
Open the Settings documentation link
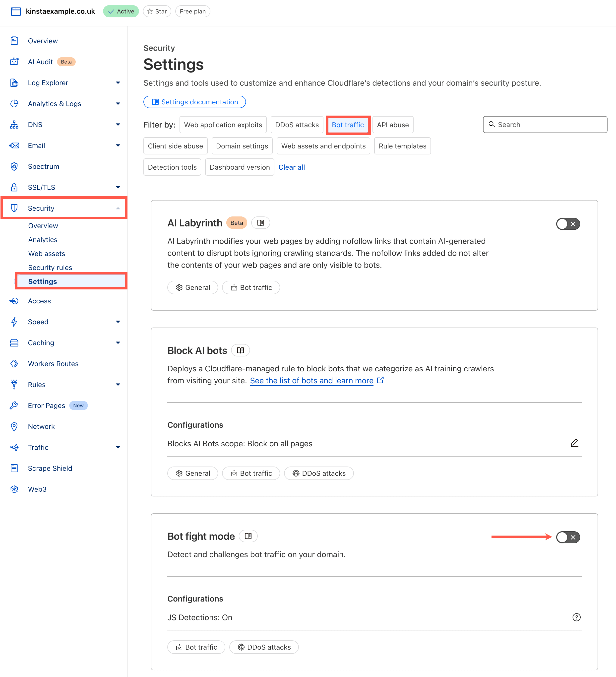(x=194, y=102)
